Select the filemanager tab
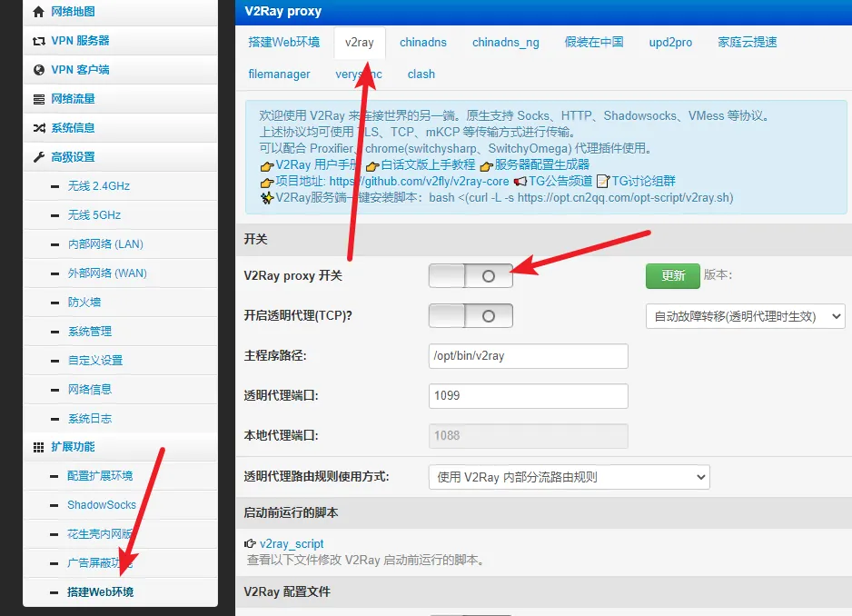 pos(279,75)
